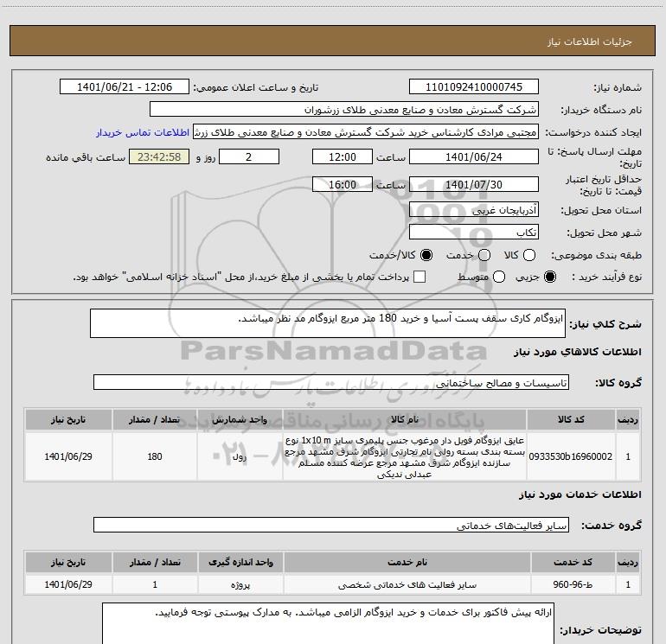Click the کد کالا column header

(x=571, y=420)
